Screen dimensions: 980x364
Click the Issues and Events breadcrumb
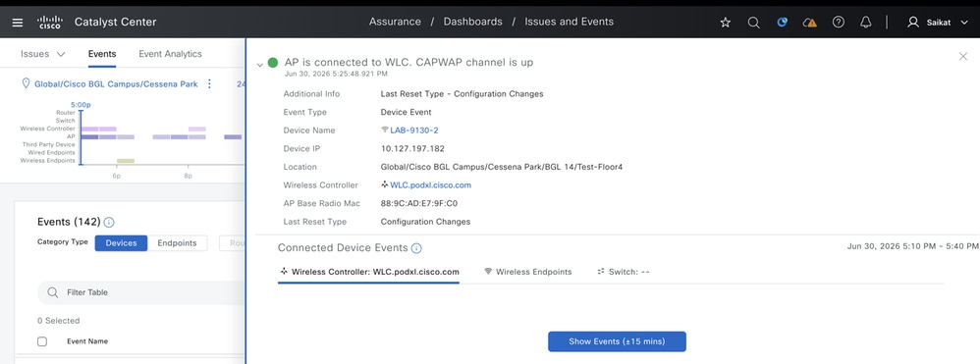(x=569, y=22)
